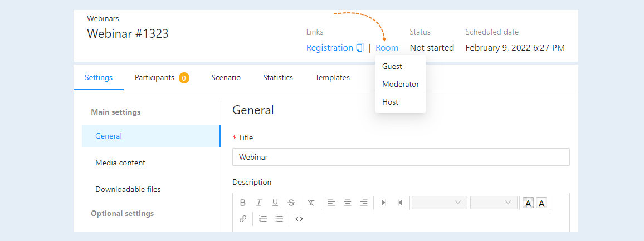Select General in Main settings
The height and width of the screenshot is (241, 644).
151,136
